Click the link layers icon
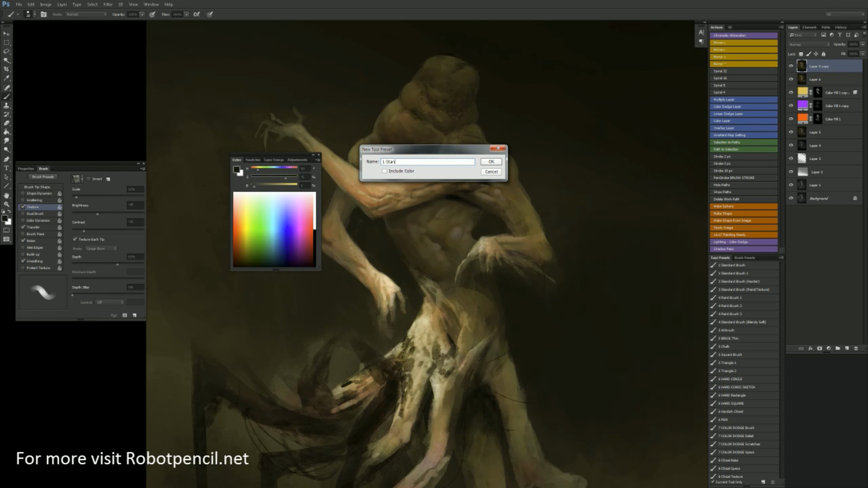 [801, 348]
